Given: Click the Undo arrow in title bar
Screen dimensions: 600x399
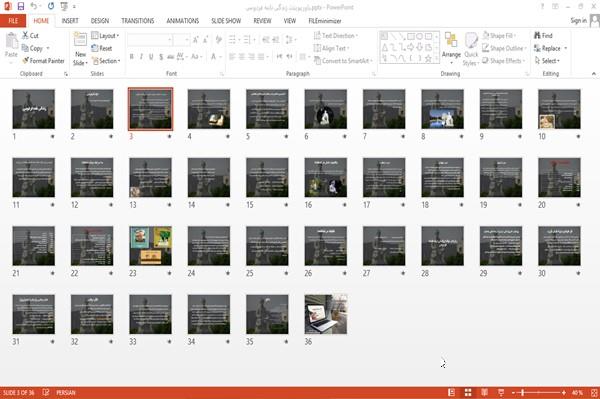Looking at the screenshot, I should (34, 6).
